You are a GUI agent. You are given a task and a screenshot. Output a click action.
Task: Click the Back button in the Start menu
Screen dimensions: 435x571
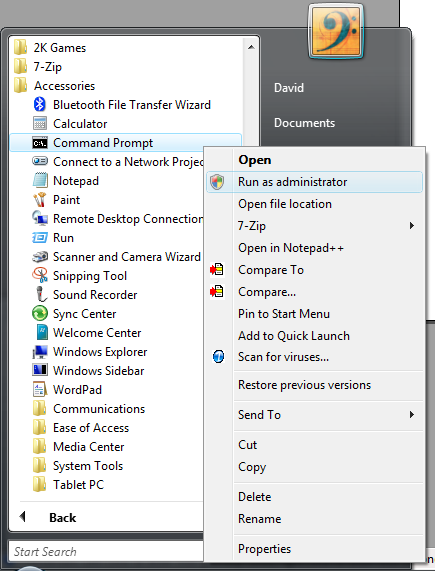48,517
